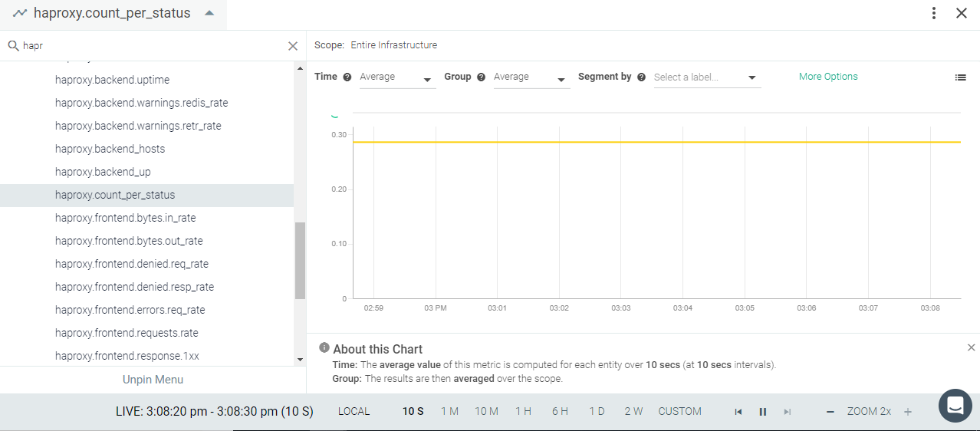Pause the live data stream

[763, 412]
